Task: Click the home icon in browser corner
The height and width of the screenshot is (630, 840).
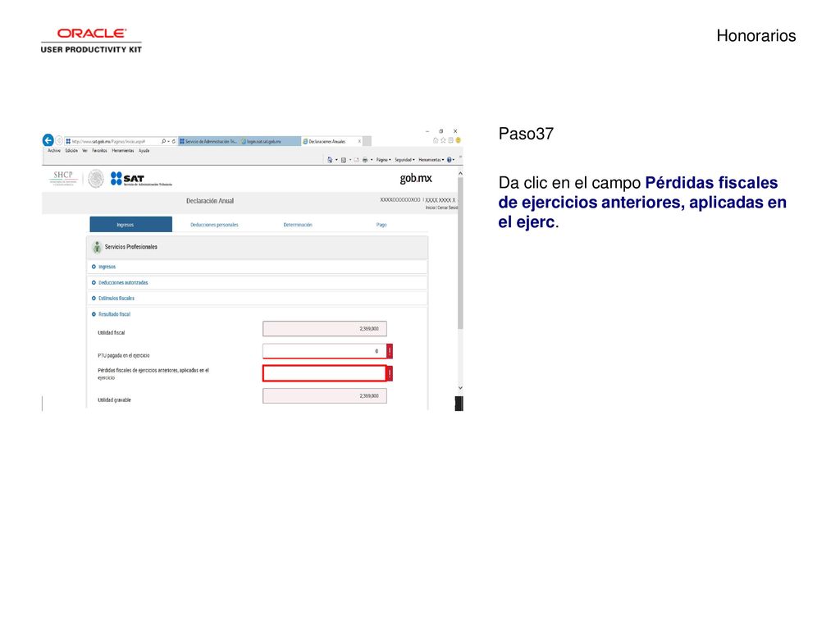Action: [x=436, y=140]
